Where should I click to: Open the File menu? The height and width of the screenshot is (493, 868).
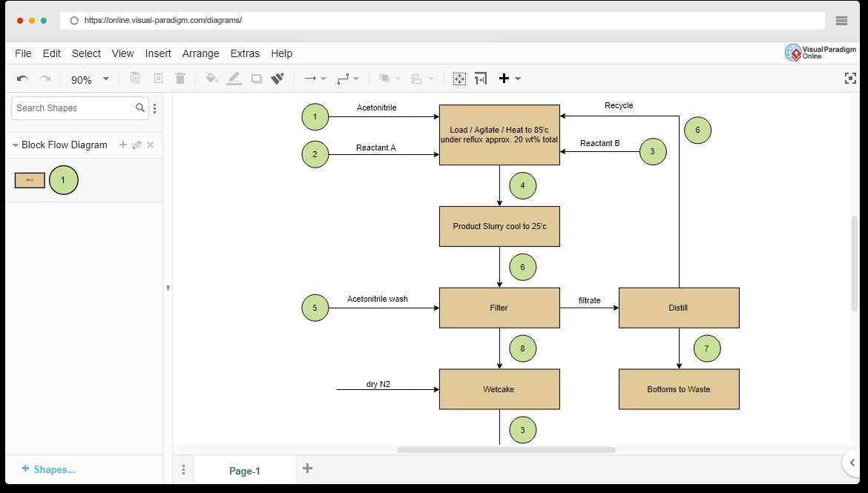coord(23,53)
